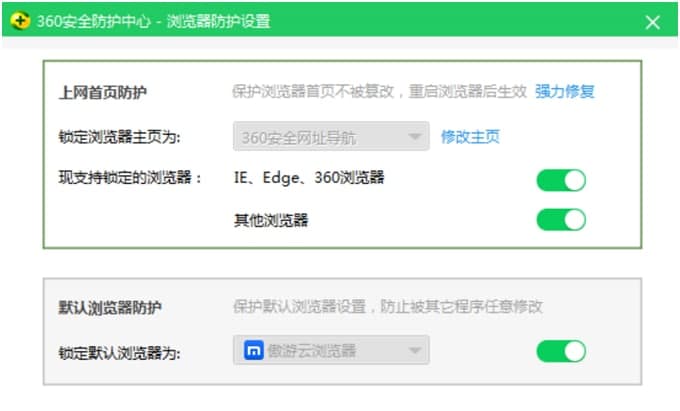Click the 修改主页 link
The height and width of the screenshot is (411, 680).
pos(471,137)
